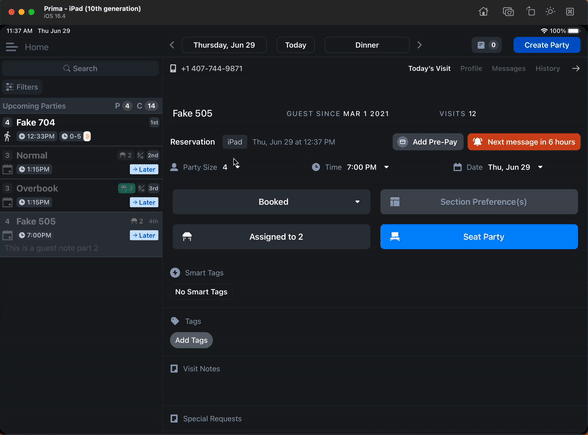Open Section Preference(s)
Image resolution: width=588 pixels, height=435 pixels.
(x=479, y=202)
